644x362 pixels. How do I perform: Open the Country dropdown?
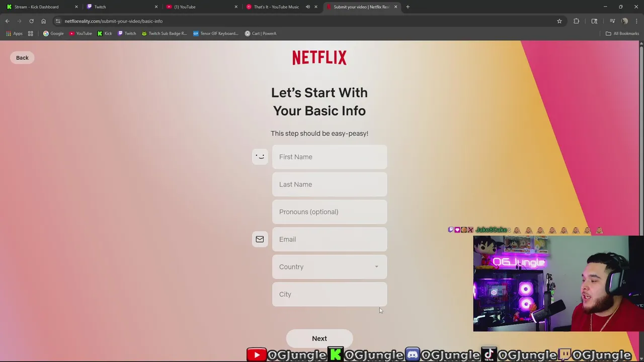pyautogui.click(x=330, y=267)
